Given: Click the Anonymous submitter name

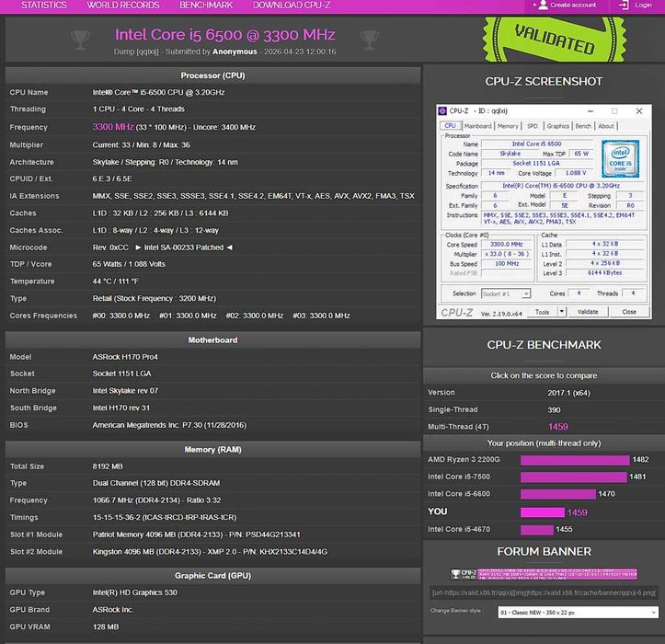Looking at the screenshot, I should click(x=235, y=52).
